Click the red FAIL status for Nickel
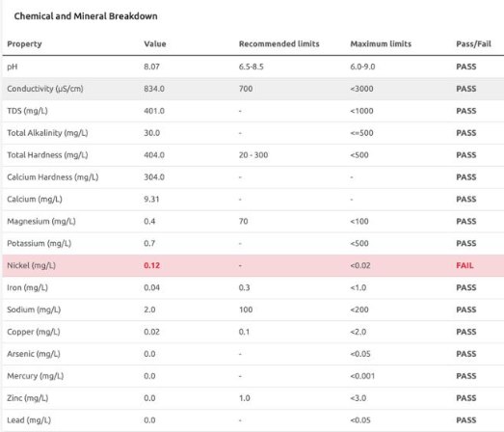 click(464, 265)
